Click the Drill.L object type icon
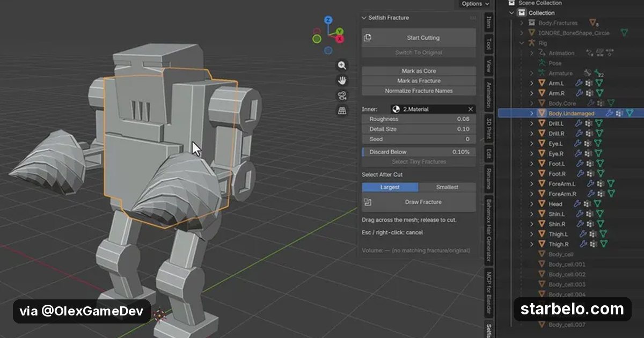 (541, 123)
